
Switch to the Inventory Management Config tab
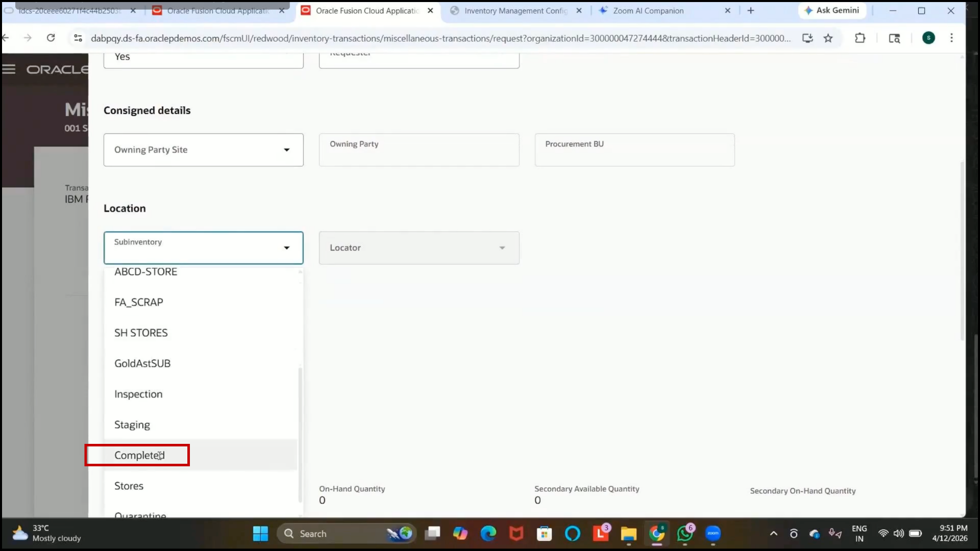516,10
